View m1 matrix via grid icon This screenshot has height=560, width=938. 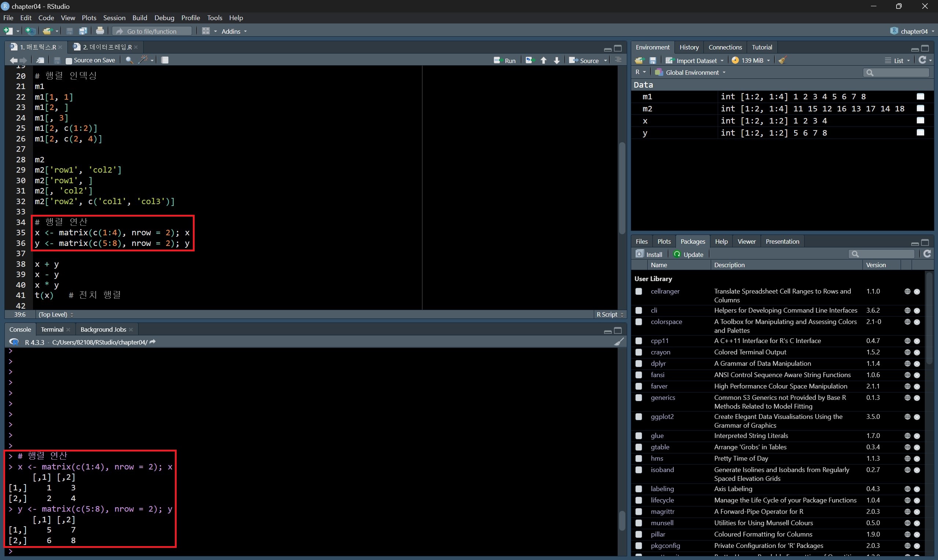920,97
